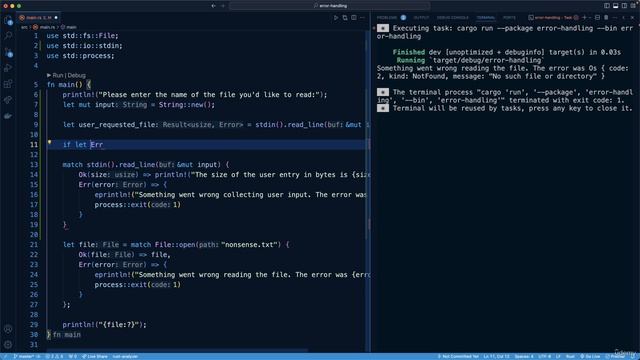The height and width of the screenshot is (360, 640).
Task: Create a new terminal with the plus icon
Action: click(584, 18)
